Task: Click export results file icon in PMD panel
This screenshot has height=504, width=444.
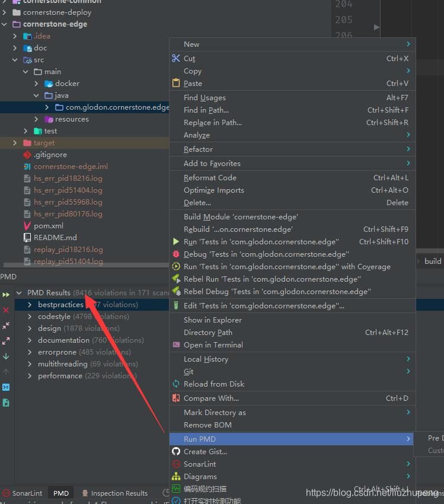Action: pyautogui.click(x=6, y=403)
